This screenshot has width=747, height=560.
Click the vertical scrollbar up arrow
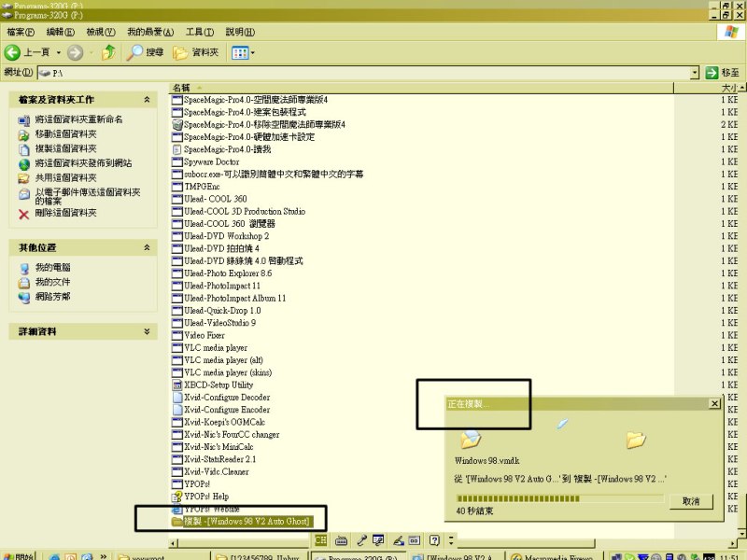742,88
